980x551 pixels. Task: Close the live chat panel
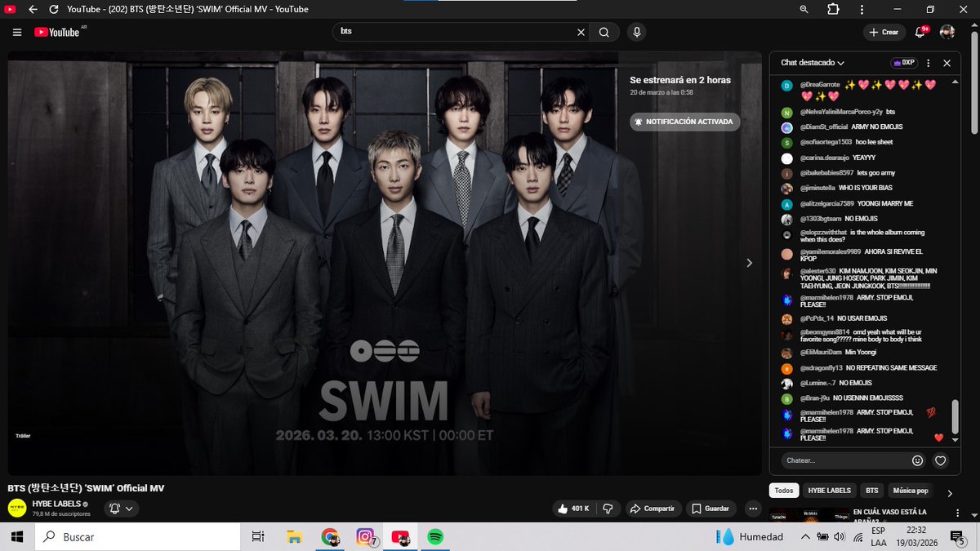tap(947, 63)
